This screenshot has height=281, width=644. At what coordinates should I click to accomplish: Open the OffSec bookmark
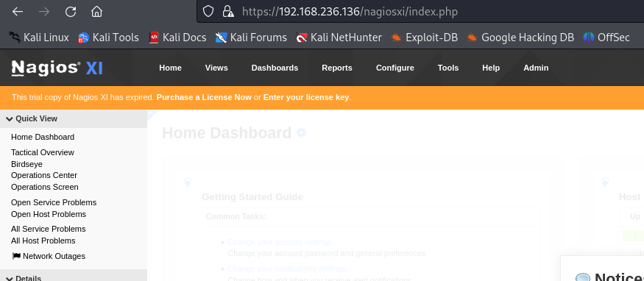[x=606, y=38]
